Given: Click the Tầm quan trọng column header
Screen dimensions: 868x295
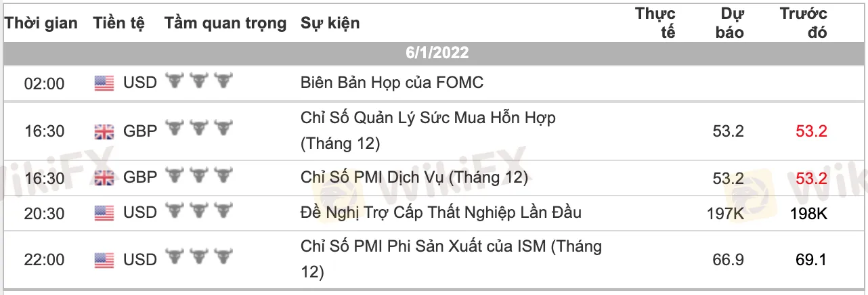Looking at the screenshot, I should (225, 23).
